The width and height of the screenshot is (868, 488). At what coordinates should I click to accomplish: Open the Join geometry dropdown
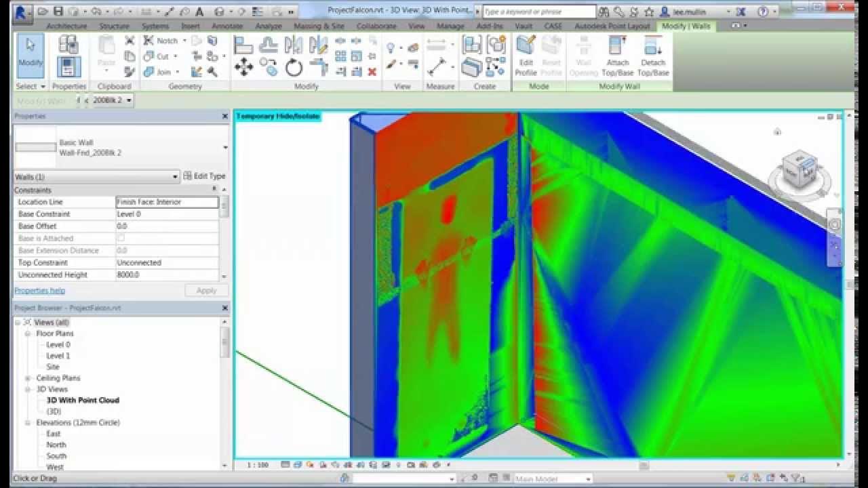[178, 72]
